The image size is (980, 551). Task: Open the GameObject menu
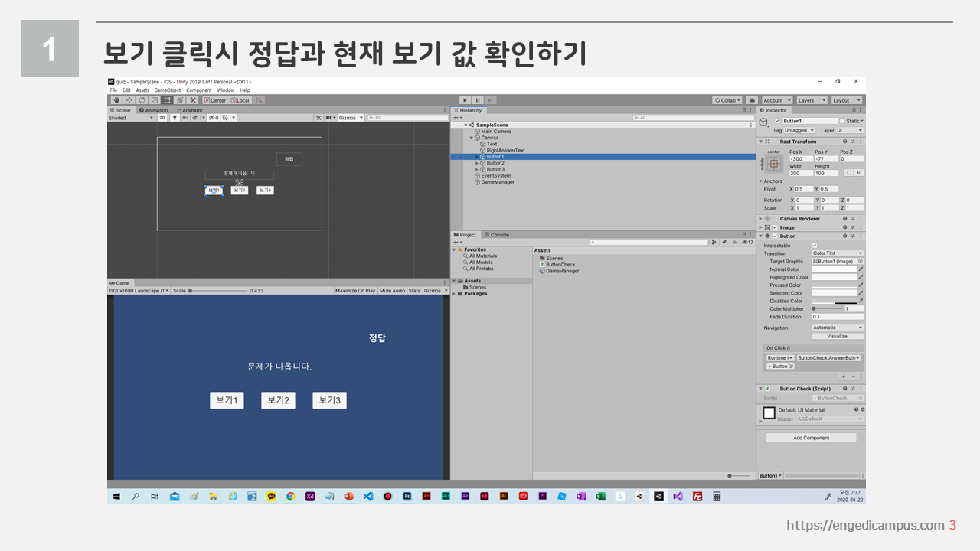pos(168,90)
